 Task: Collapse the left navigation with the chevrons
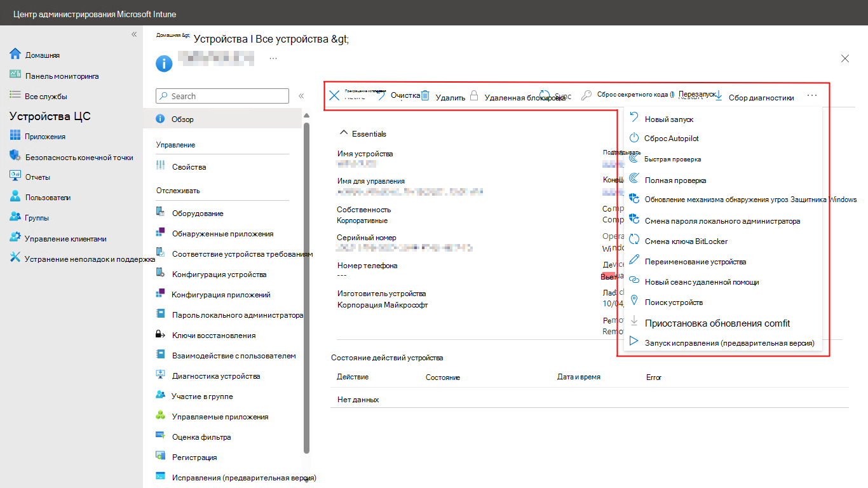134,34
